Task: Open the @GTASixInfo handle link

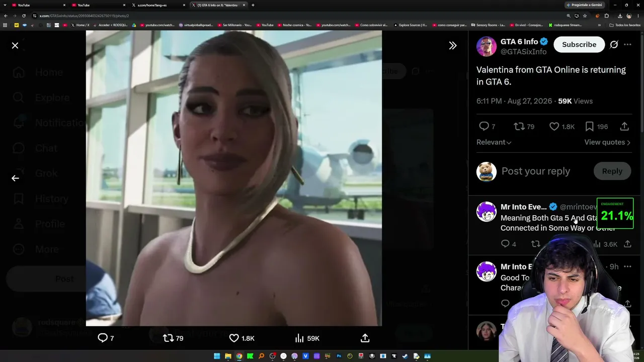Action: tap(523, 52)
